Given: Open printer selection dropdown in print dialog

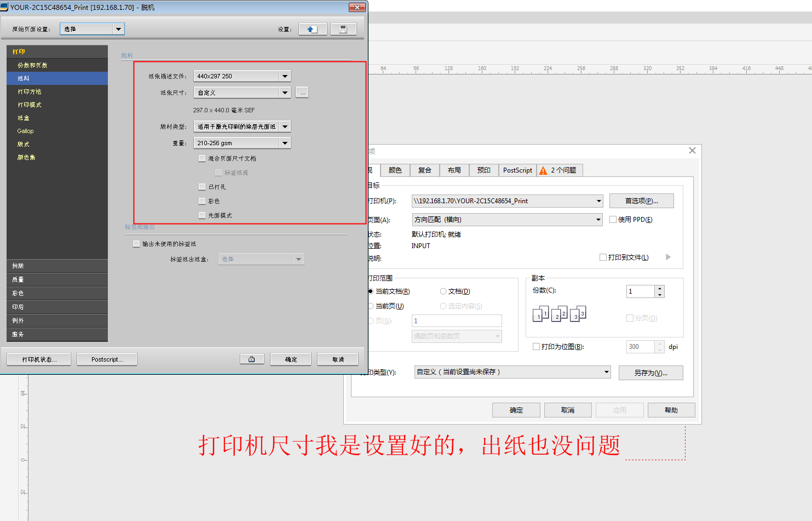Looking at the screenshot, I should [508, 201].
